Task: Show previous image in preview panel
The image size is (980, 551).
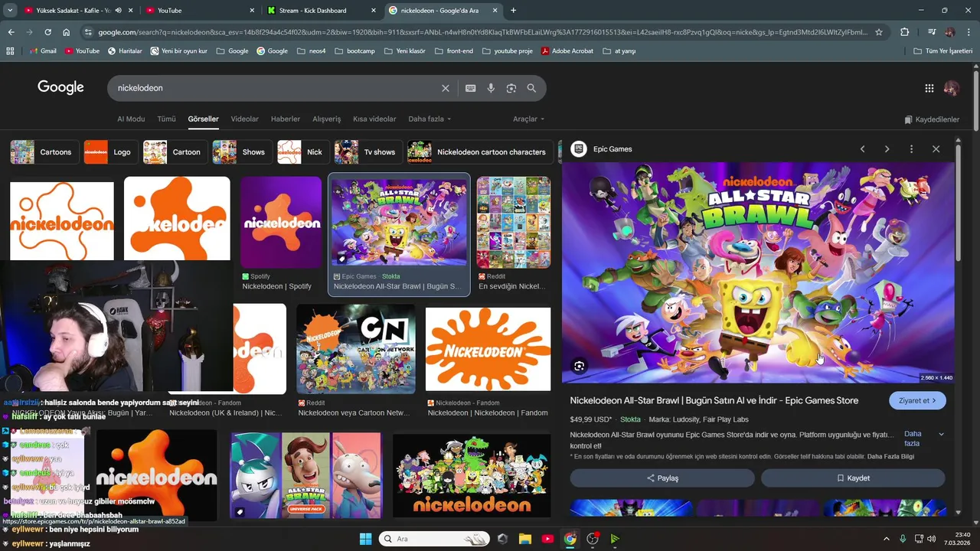Action: [x=862, y=149]
